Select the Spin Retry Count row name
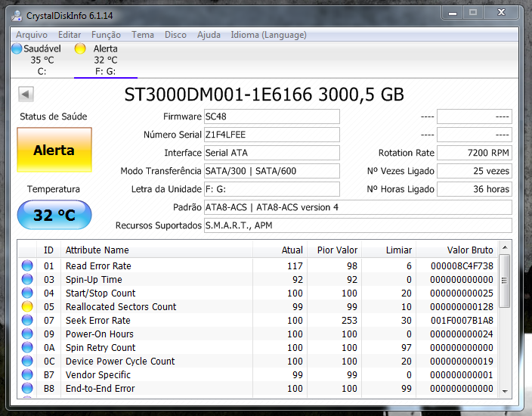The height and width of the screenshot is (416, 532). [x=101, y=347]
